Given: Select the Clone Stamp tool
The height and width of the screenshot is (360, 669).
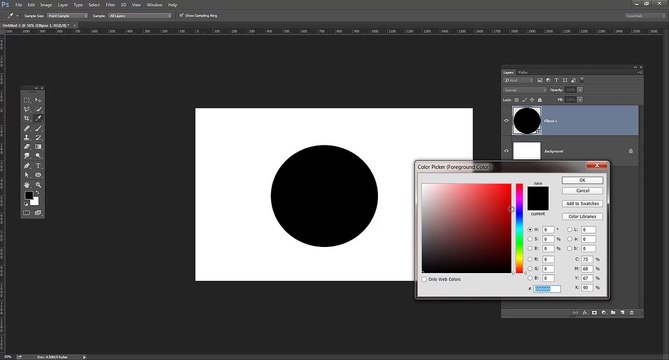Looking at the screenshot, I should (x=27, y=137).
